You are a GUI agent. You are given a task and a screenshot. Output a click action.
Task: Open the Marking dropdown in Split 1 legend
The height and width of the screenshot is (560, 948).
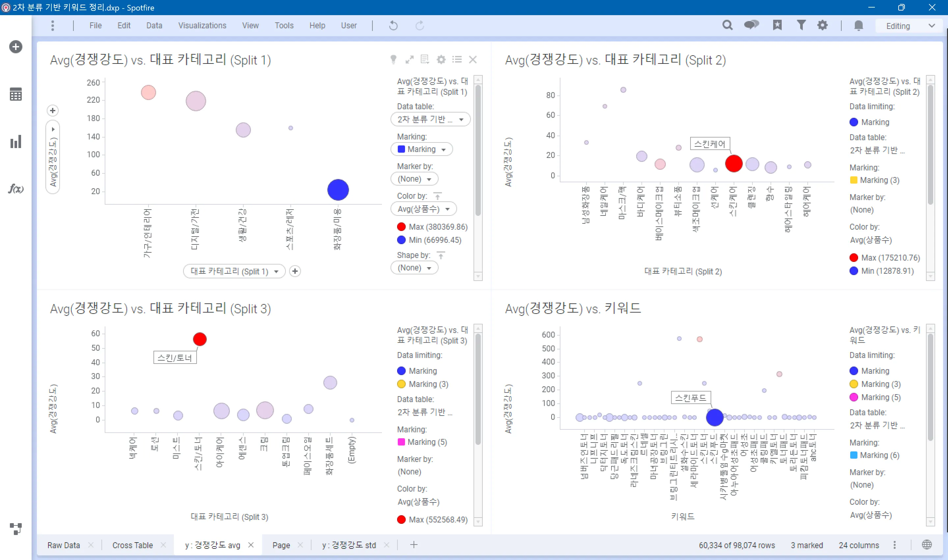click(x=421, y=149)
